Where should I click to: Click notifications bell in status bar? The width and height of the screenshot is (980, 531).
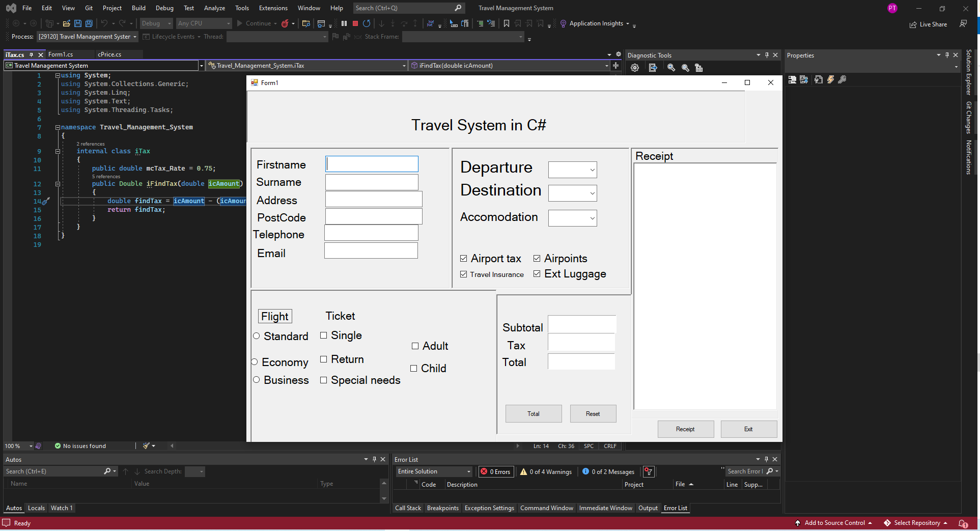(963, 523)
